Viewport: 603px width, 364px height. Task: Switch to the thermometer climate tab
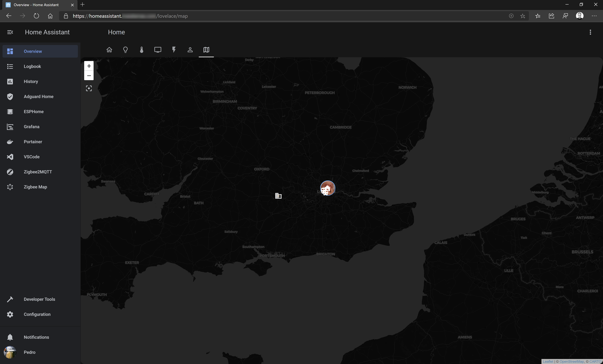pos(141,50)
